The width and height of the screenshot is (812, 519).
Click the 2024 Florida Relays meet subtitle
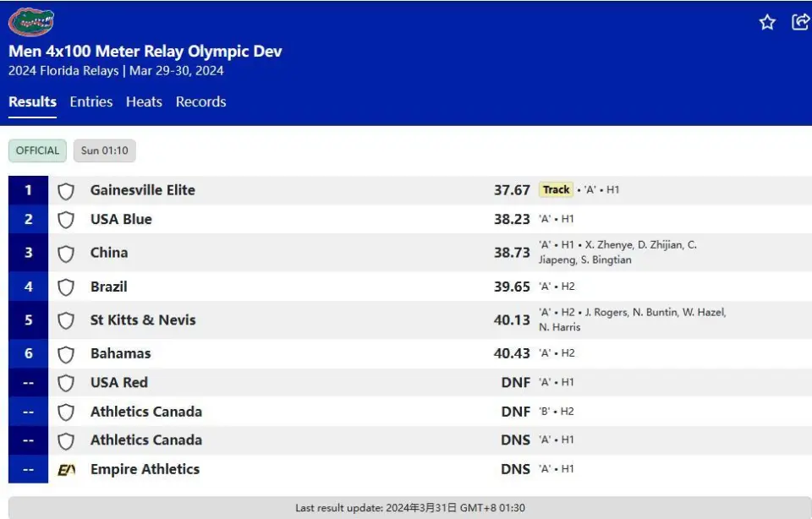[x=116, y=71]
